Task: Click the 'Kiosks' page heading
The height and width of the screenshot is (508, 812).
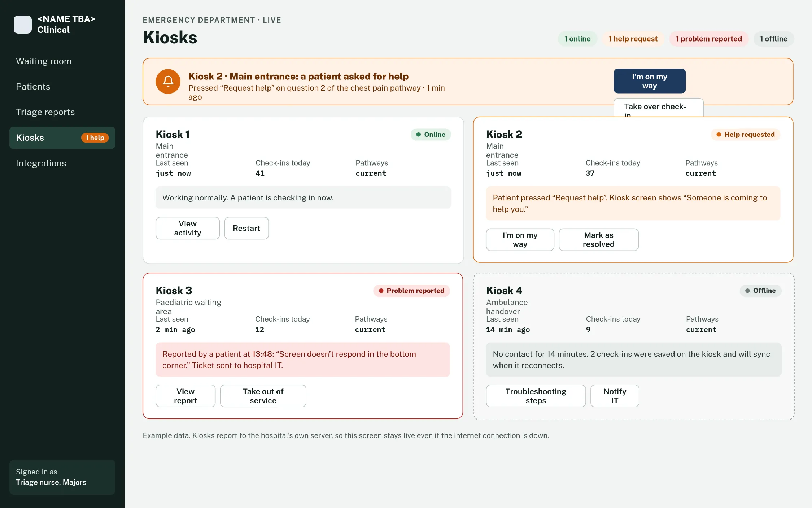Action: [x=170, y=38]
